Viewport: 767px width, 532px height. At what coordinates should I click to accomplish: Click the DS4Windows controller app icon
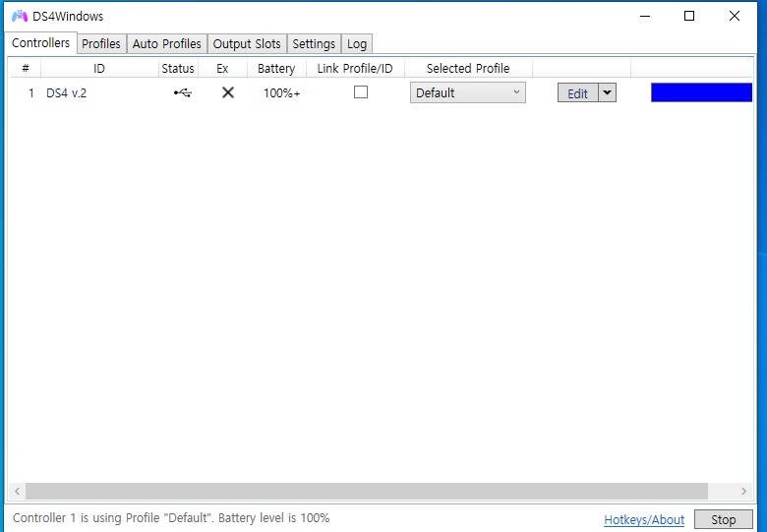pos(19,16)
